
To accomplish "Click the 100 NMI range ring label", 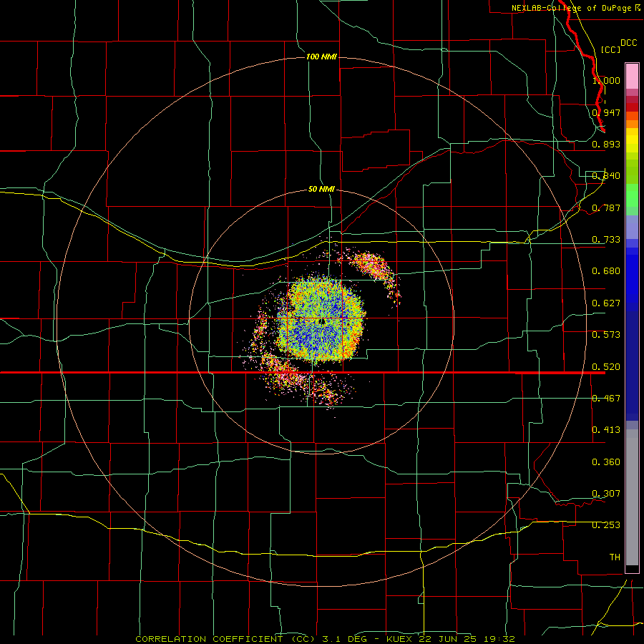I will tap(321, 57).
